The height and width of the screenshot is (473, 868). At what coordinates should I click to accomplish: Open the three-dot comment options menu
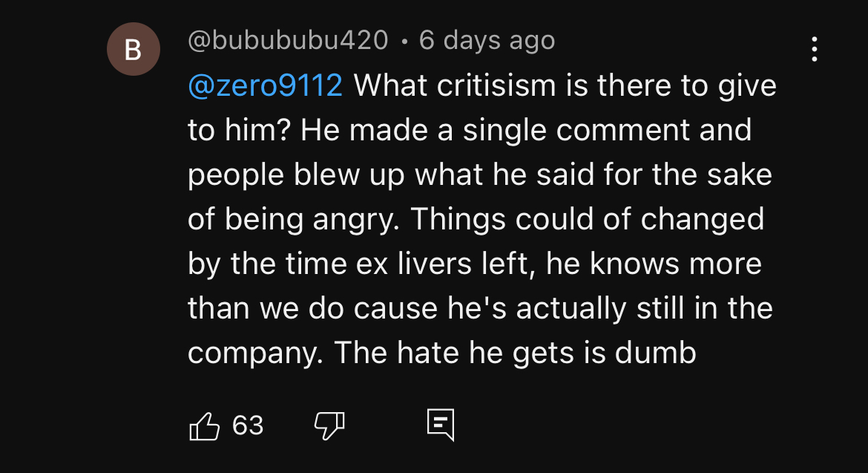click(x=814, y=49)
